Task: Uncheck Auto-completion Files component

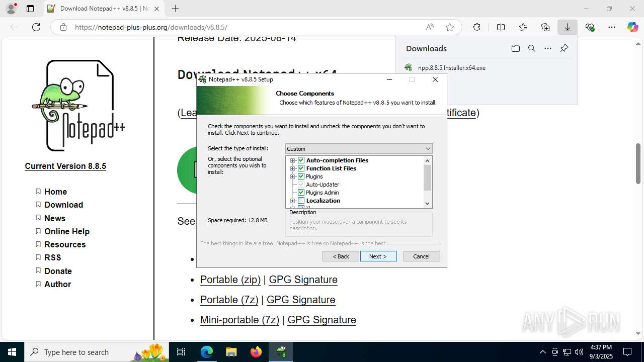Action: pyautogui.click(x=301, y=160)
